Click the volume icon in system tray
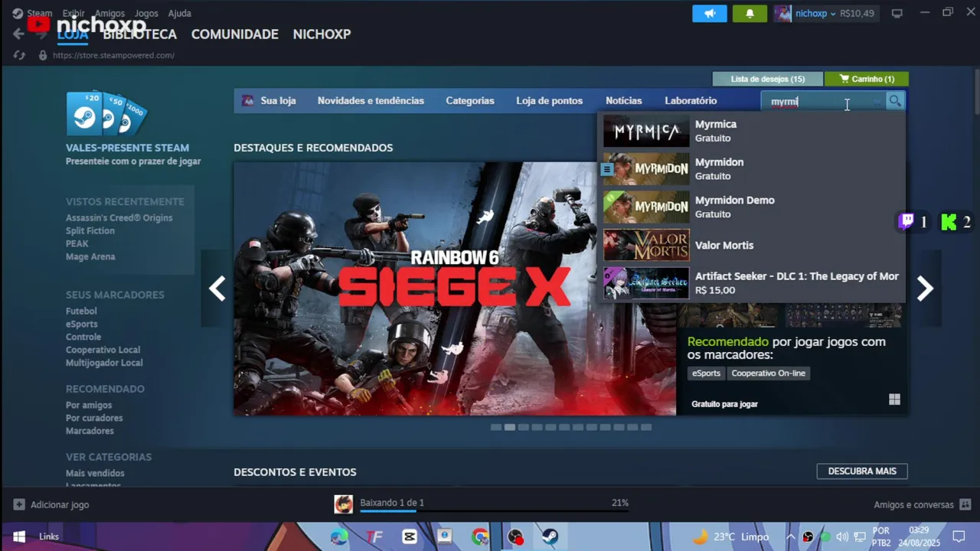 842,536
